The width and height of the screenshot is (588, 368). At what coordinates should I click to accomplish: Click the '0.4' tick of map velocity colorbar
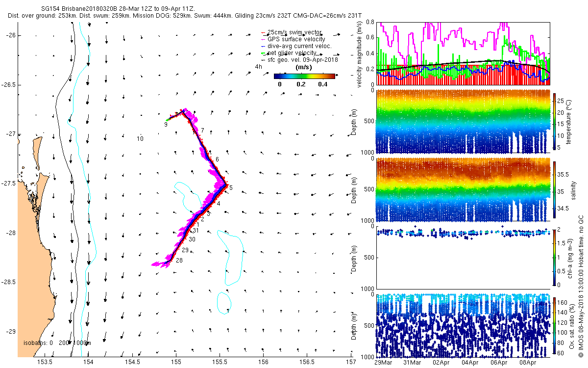pyautogui.click(x=322, y=84)
